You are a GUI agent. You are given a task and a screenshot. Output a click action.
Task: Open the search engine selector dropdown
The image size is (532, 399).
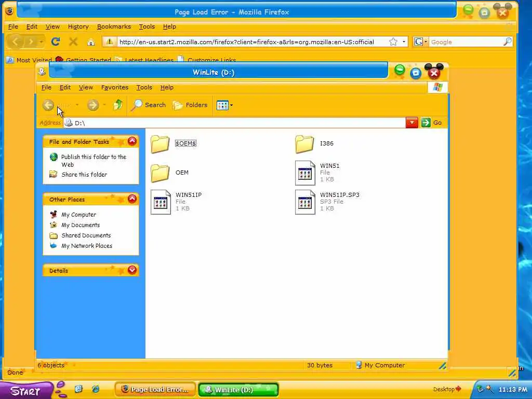tap(421, 42)
